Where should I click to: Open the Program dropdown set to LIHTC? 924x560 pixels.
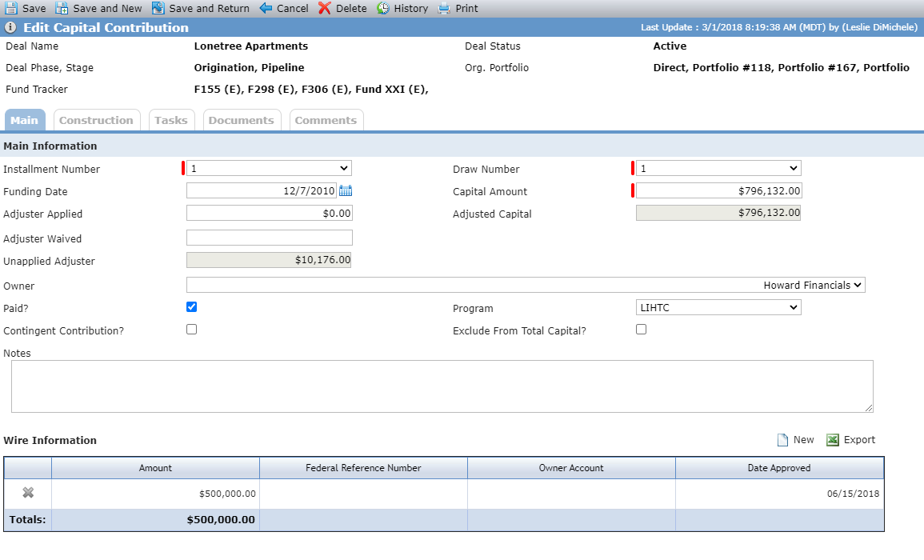718,307
